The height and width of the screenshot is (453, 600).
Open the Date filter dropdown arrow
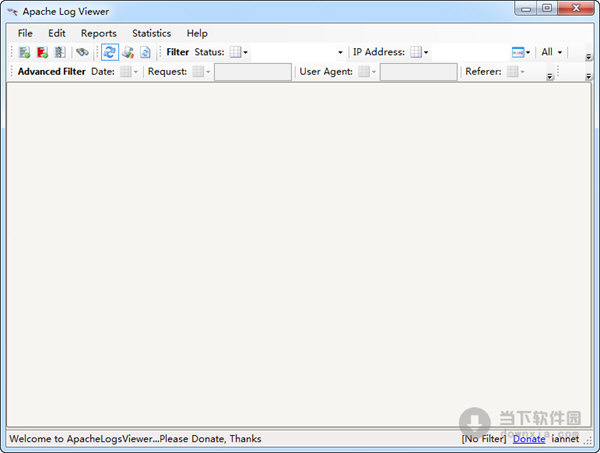pyautogui.click(x=135, y=72)
